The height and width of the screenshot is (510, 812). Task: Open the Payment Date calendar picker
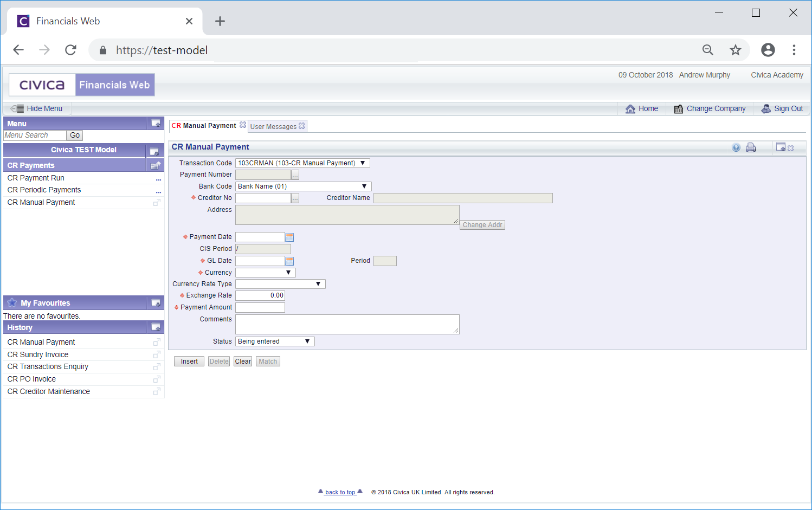coord(289,237)
